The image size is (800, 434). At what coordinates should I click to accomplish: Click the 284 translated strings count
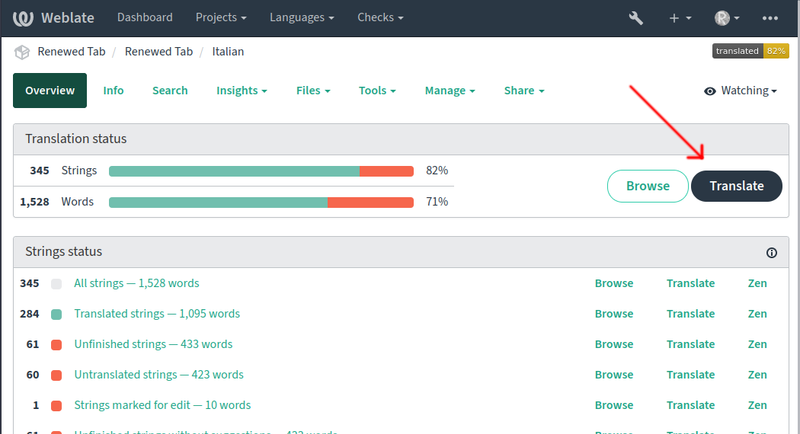30,314
